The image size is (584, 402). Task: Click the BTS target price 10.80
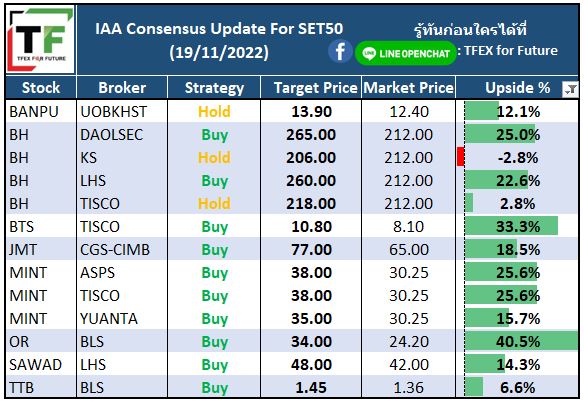tap(311, 227)
